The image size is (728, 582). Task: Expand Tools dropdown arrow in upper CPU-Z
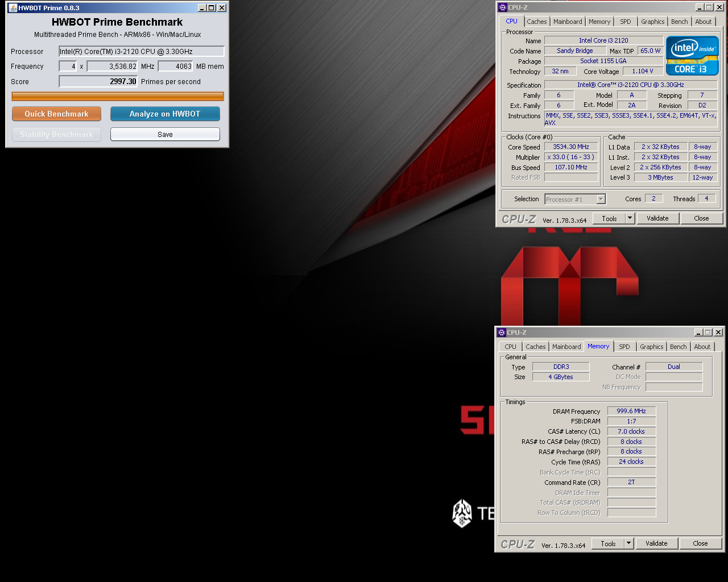point(630,218)
